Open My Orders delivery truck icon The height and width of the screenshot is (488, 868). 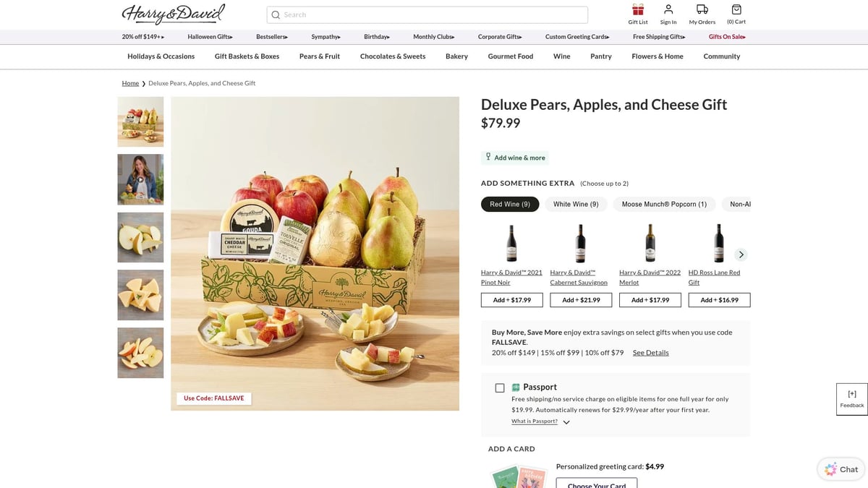tap(701, 10)
